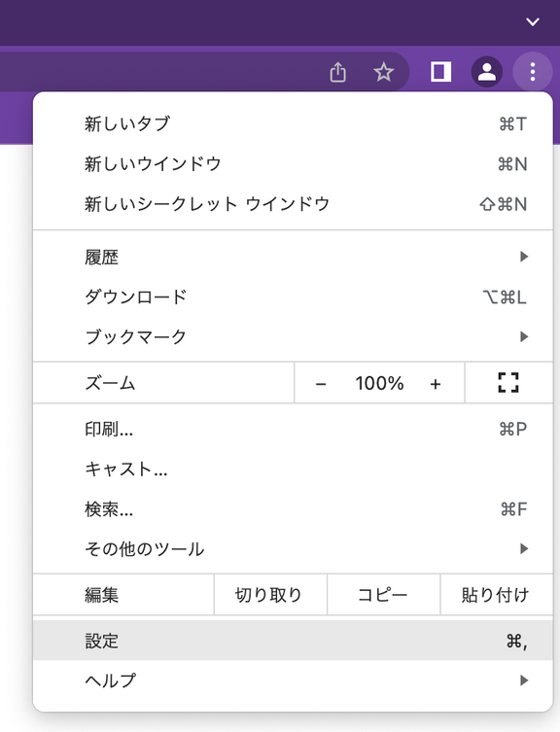
Task: Increase zoom with the plus button
Action: point(436,384)
